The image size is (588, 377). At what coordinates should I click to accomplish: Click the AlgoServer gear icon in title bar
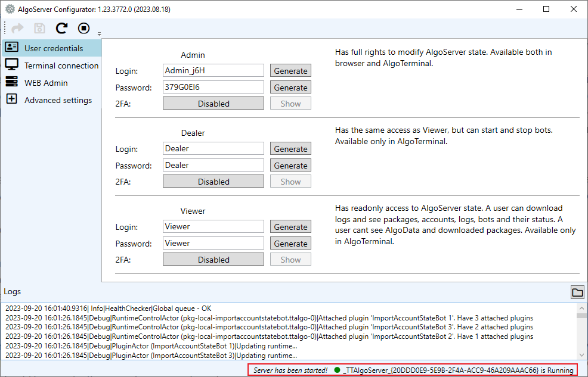tap(10, 9)
